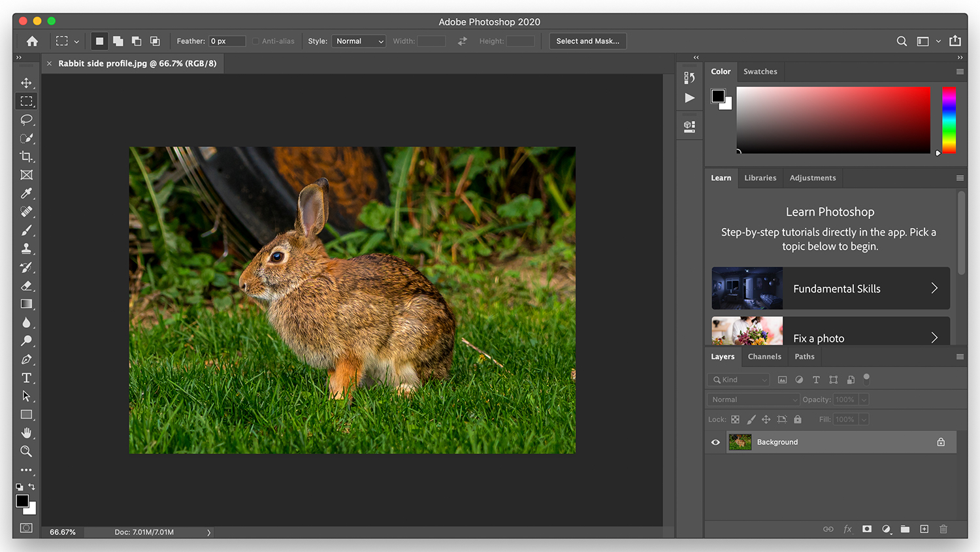The height and width of the screenshot is (552, 980).
Task: Select the Zoom tool
Action: click(27, 451)
